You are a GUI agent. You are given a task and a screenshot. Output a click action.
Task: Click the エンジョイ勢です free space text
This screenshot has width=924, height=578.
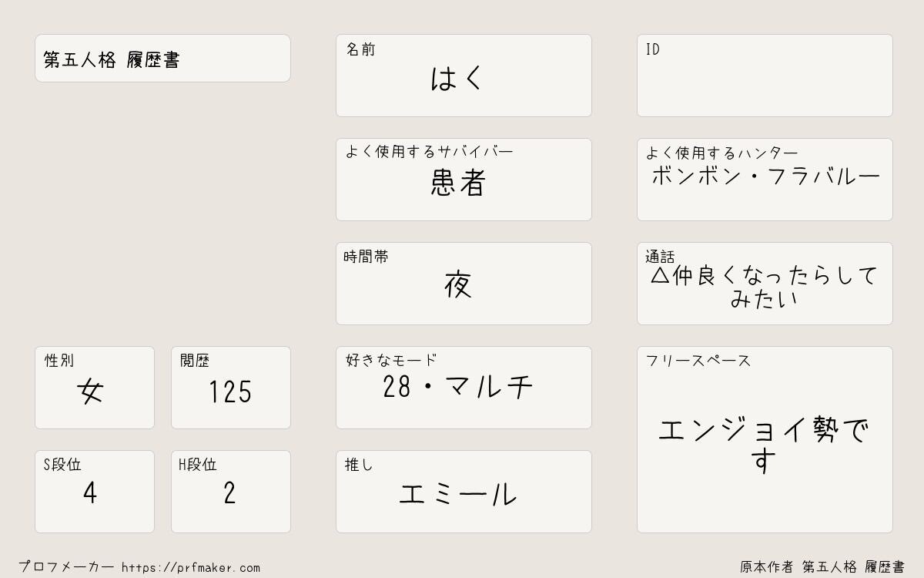pos(764,445)
